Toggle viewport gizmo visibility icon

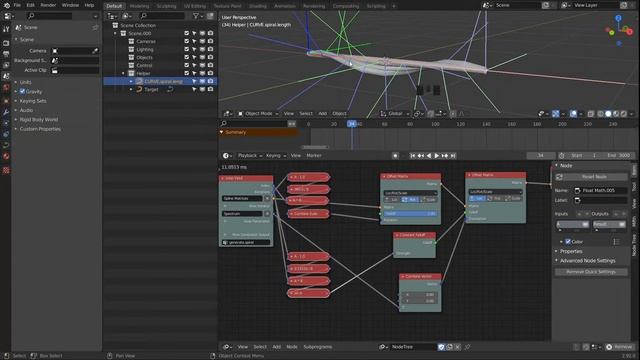[x=556, y=113]
